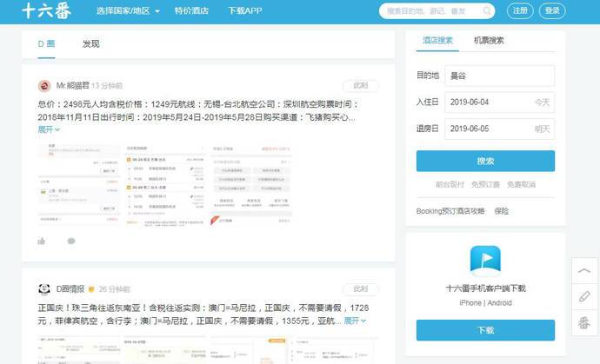Open comments on the Mr.熊猫君 post
This screenshot has width=600, height=364.
point(71,241)
